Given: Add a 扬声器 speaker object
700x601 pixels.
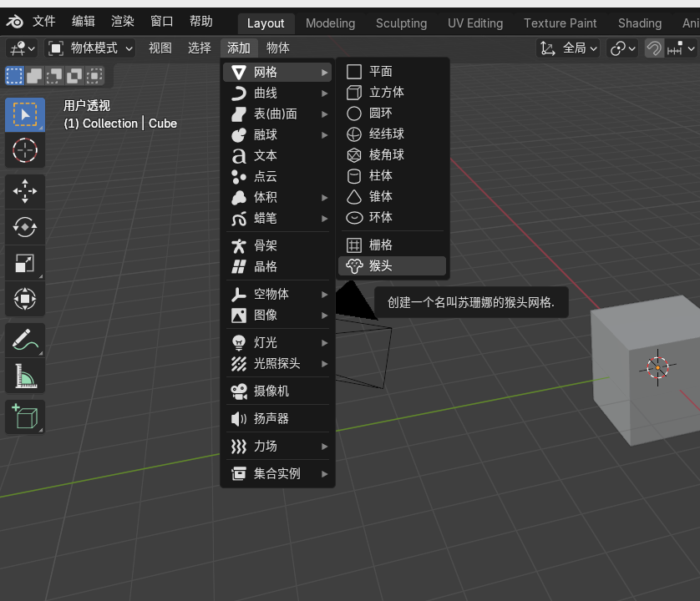Looking at the screenshot, I should point(277,418).
